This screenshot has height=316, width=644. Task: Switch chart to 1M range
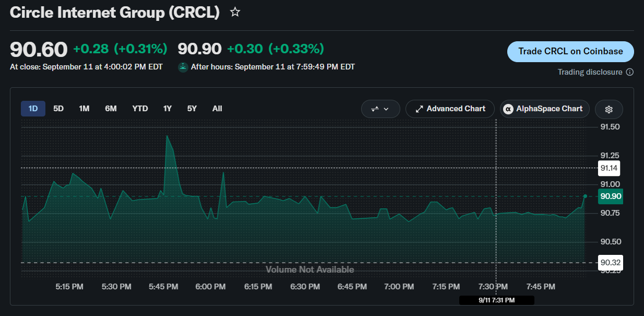pos(84,109)
